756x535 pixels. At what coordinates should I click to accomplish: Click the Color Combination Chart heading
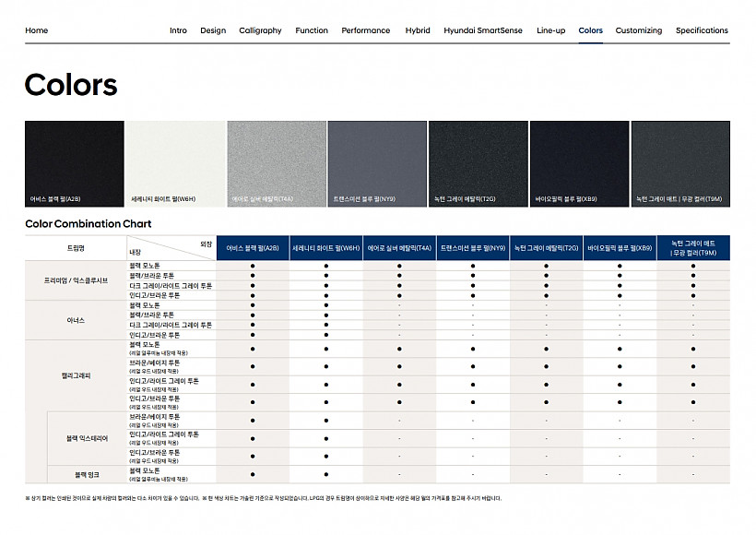point(89,224)
